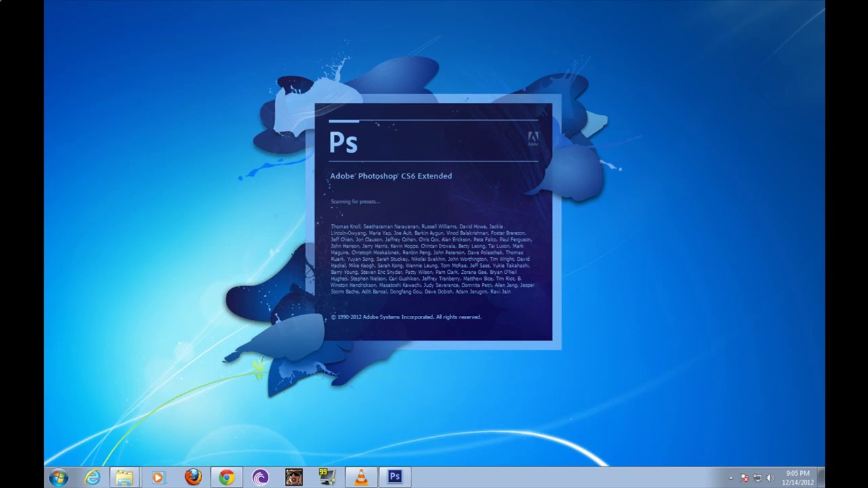Show hidden system tray icons arrow
Viewport: 868px width, 488px height.
pyautogui.click(x=731, y=479)
